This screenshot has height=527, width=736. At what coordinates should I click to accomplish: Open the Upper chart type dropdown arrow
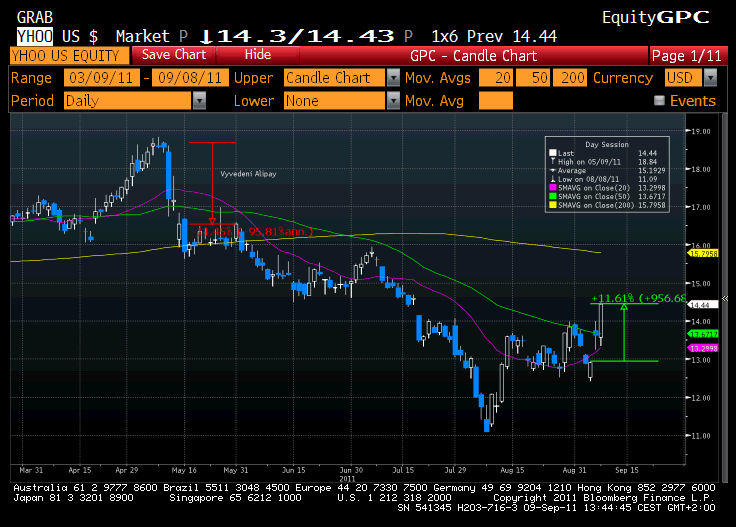coord(393,78)
